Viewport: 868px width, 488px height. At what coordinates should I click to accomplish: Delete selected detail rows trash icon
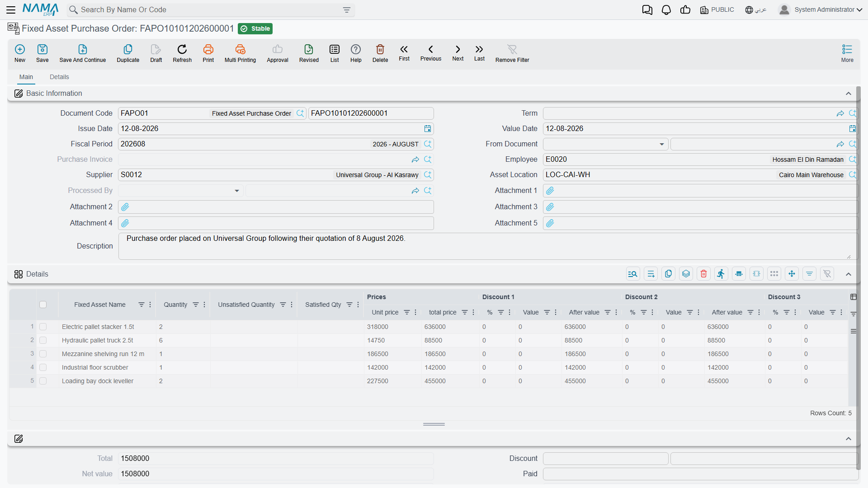(x=704, y=274)
